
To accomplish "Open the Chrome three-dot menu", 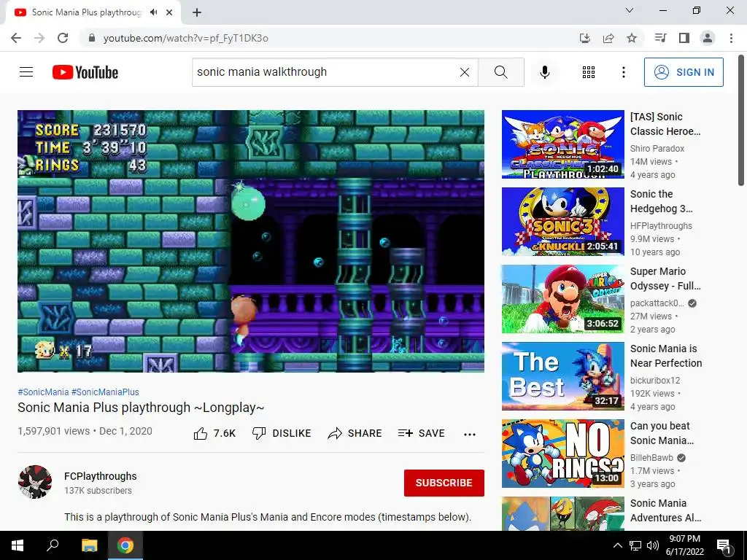I will 731,38.
